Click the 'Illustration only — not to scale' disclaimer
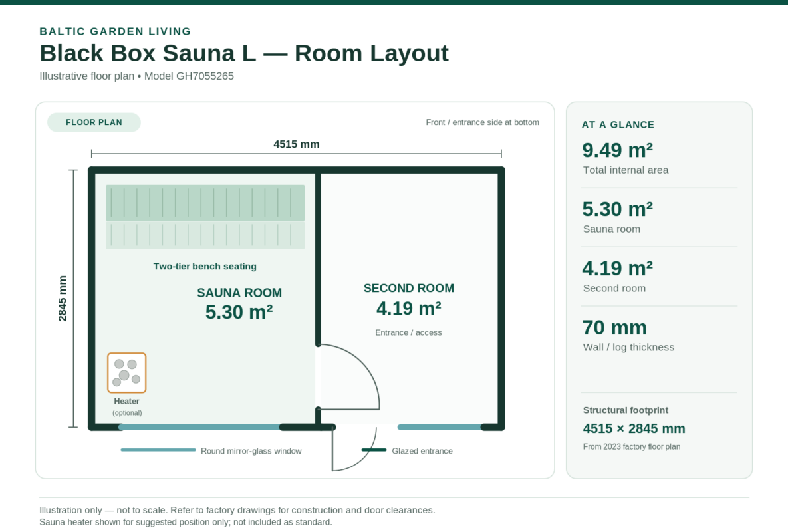Screen dimensions: 788x532 [237, 511]
